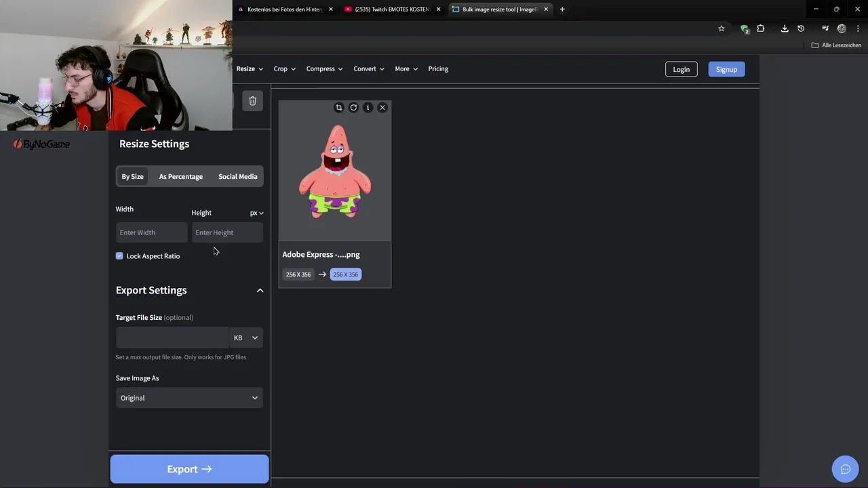Expand the Compress menu

point(324,68)
